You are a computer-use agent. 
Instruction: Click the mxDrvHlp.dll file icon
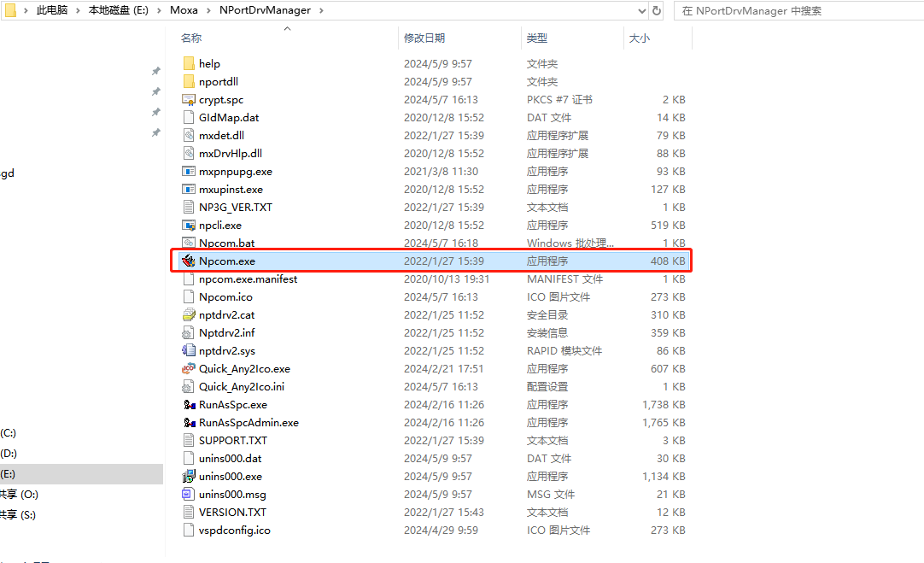tap(189, 153)
